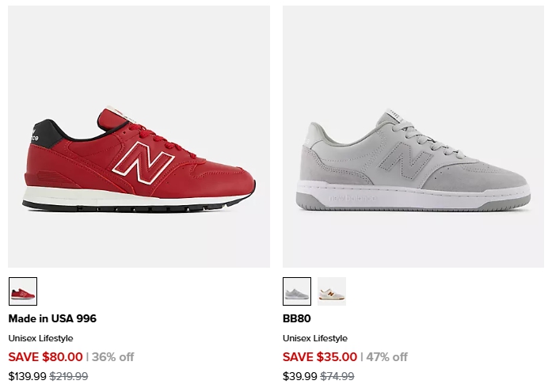
Task: Open the Made in USA 996 product title
Action: [52, 318]
